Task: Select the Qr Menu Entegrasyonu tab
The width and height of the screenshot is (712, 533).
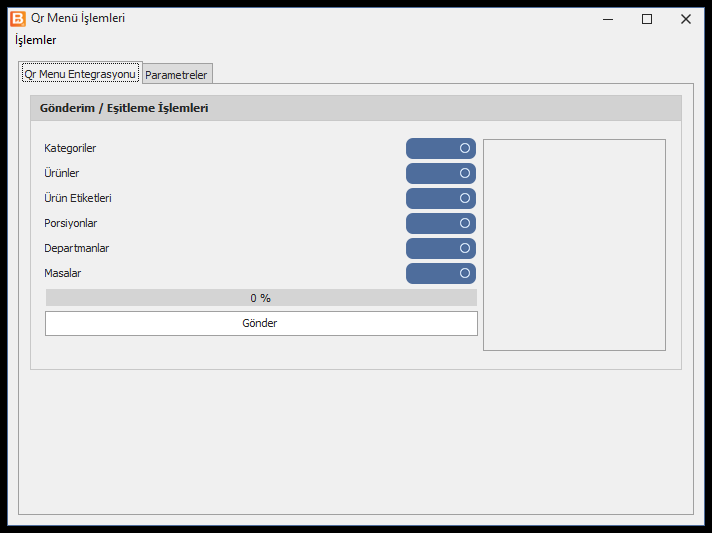Action: (x=80, y=74)
